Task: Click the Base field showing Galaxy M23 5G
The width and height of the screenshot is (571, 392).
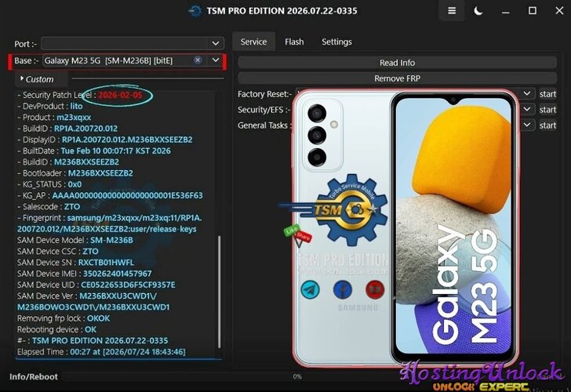Action: (x=133, y=60)
